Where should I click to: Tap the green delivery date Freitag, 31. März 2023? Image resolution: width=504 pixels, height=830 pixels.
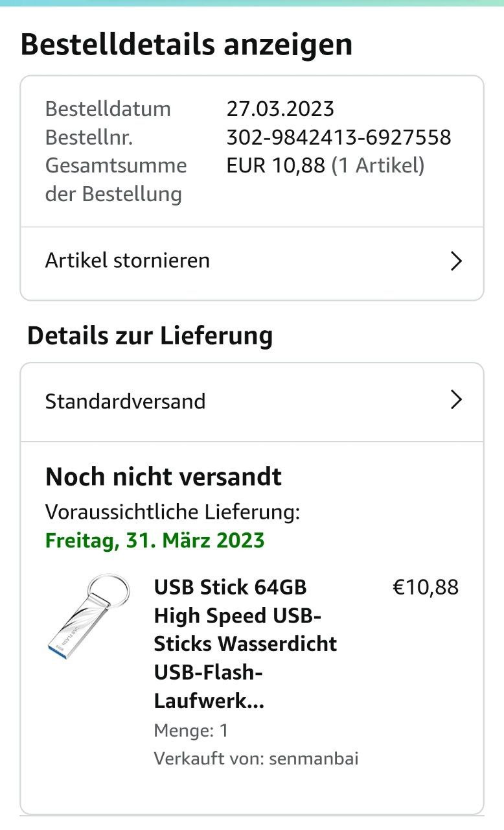click(x=155, y=540)
